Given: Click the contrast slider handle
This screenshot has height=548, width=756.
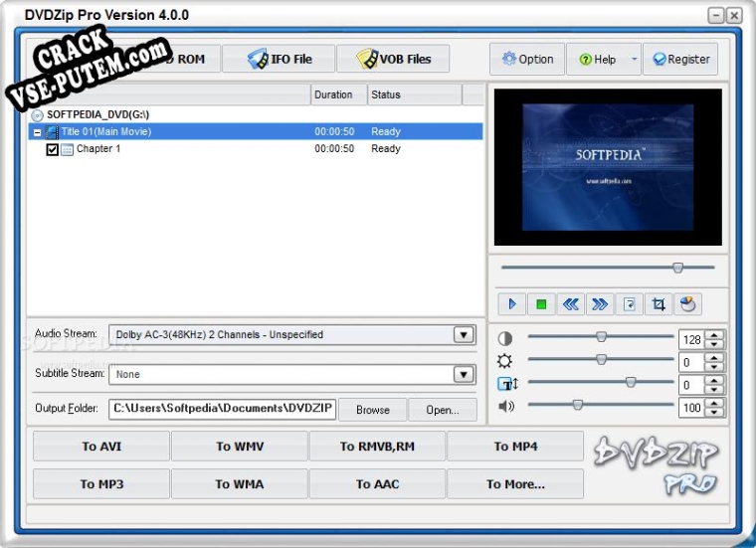Looking at the screenshot, I should (x=601, y=337).
